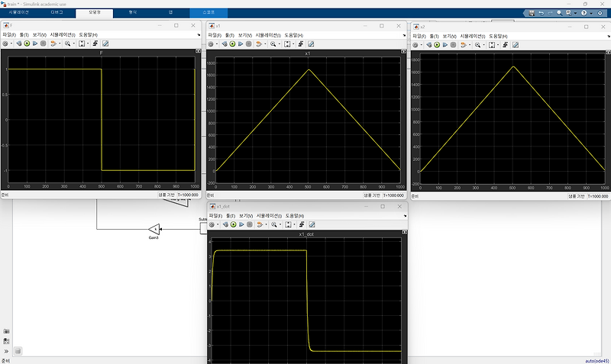The image size is (611, 364).
Task: Expand palette chevrons at canvas bottom-left
Action: [x=6, y=351]
